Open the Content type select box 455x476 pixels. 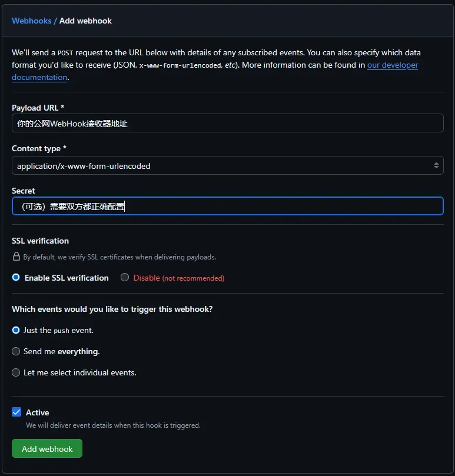pos(227,166)
